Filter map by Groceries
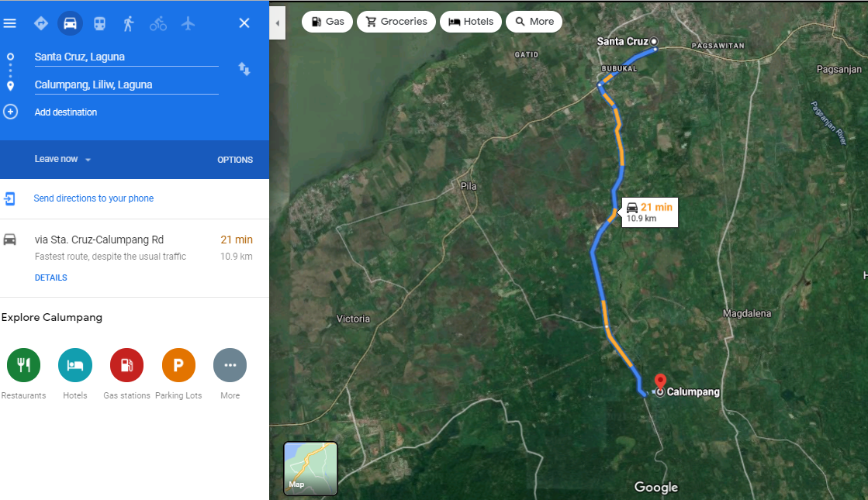Screen dimensions: 868x500 396,22
